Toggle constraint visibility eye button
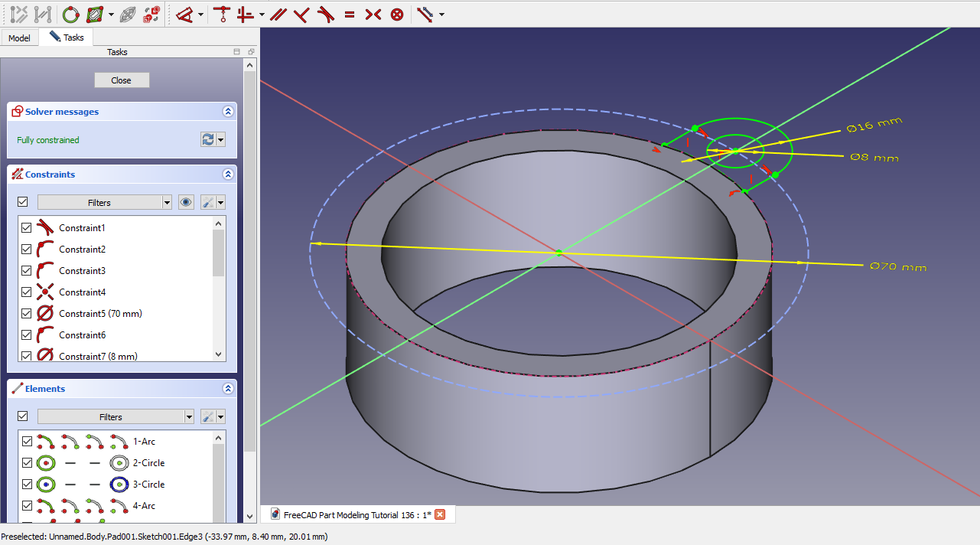 (186, 202)
